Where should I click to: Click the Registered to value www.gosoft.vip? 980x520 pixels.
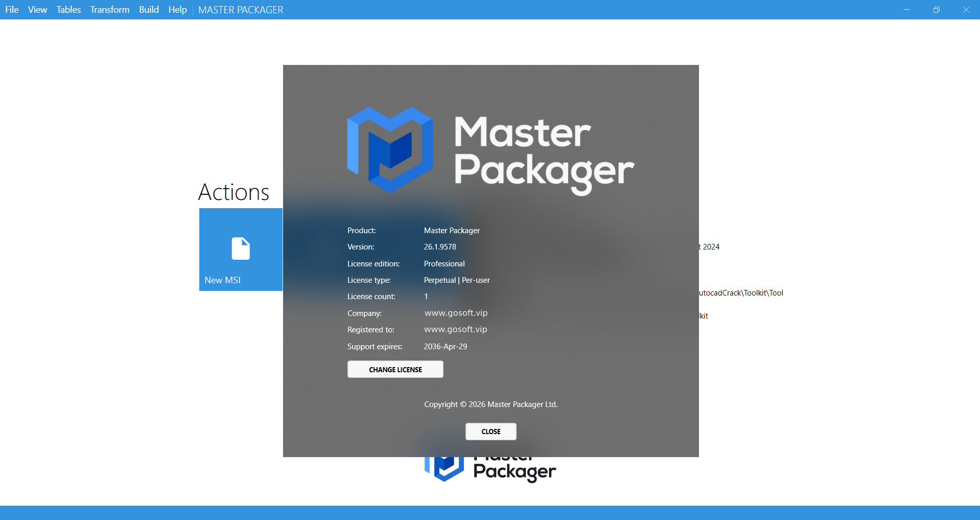coord(456,329)
